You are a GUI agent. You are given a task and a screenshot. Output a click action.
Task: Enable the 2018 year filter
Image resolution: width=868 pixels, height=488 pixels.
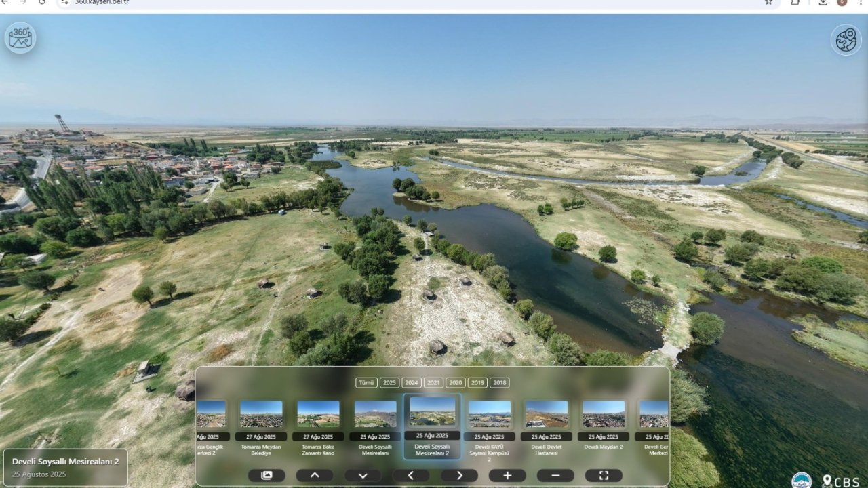[500, 382]
